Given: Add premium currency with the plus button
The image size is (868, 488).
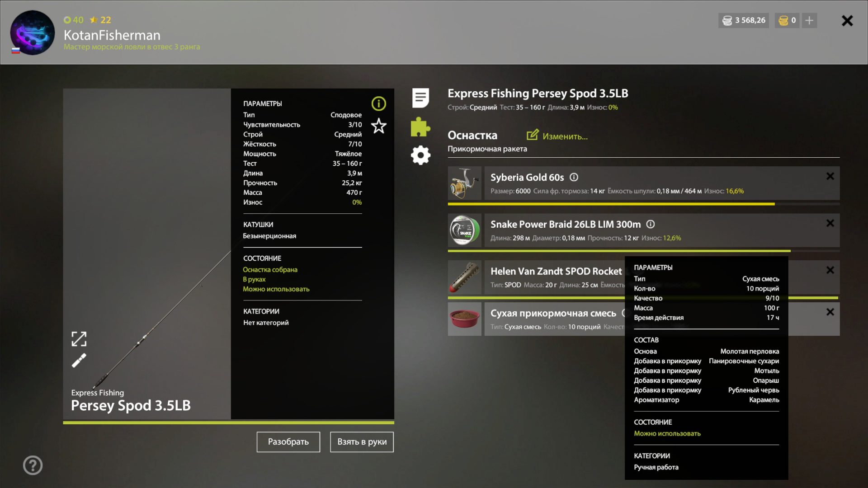Looking at the screenshot, I should pos(809,20).
